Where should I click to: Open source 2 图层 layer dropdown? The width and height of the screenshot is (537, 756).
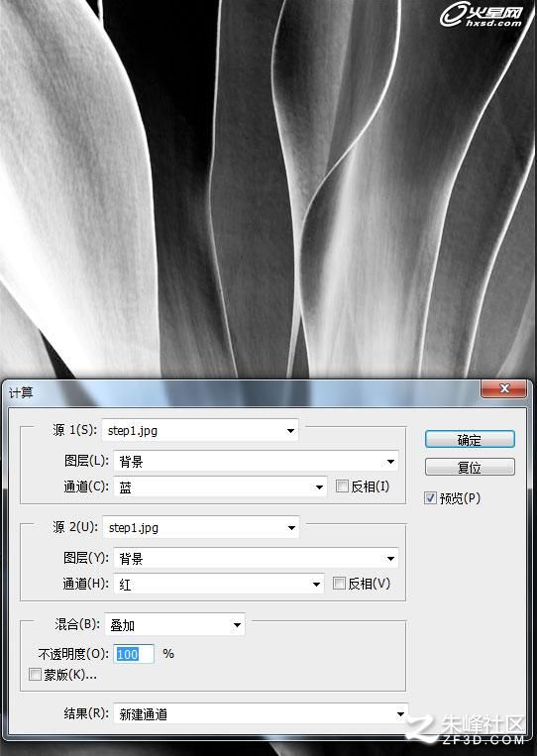tap(256, 558)
